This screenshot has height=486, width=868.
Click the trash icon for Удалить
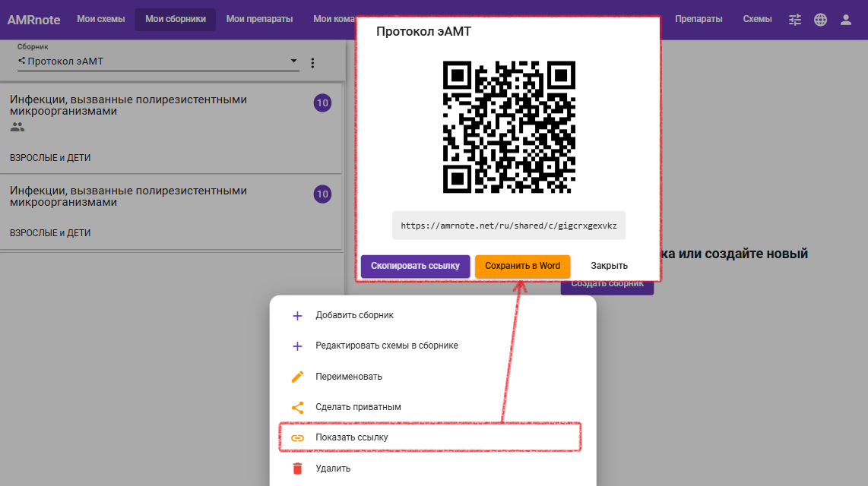(x=297, y=469)
